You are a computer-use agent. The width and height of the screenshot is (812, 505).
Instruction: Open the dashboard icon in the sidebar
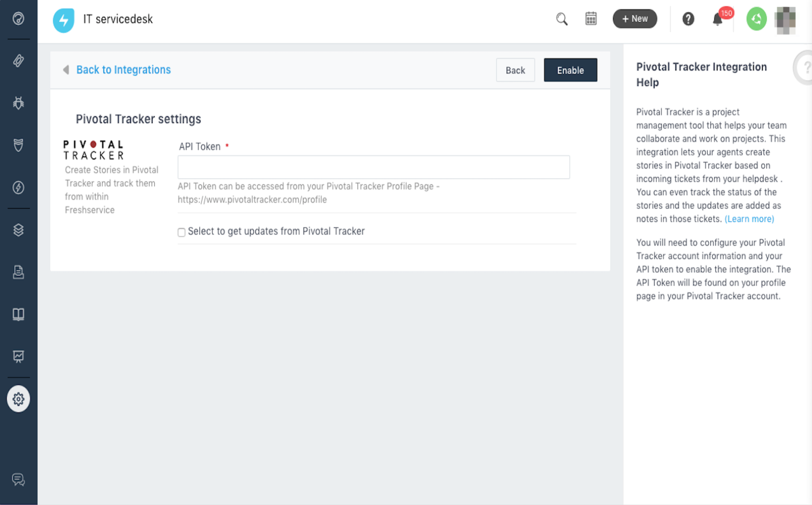click(x=18, y=19)
